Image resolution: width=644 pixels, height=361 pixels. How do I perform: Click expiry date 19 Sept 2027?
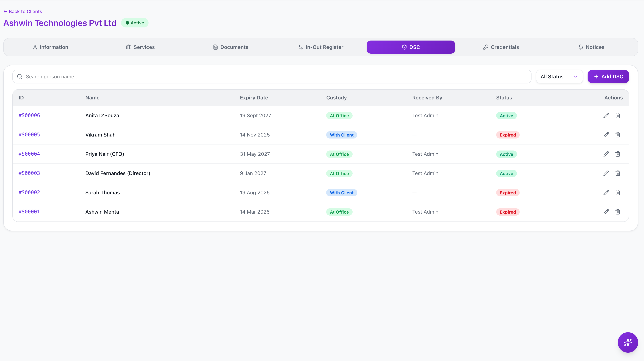pyautogui.click(x=255, y=116)
